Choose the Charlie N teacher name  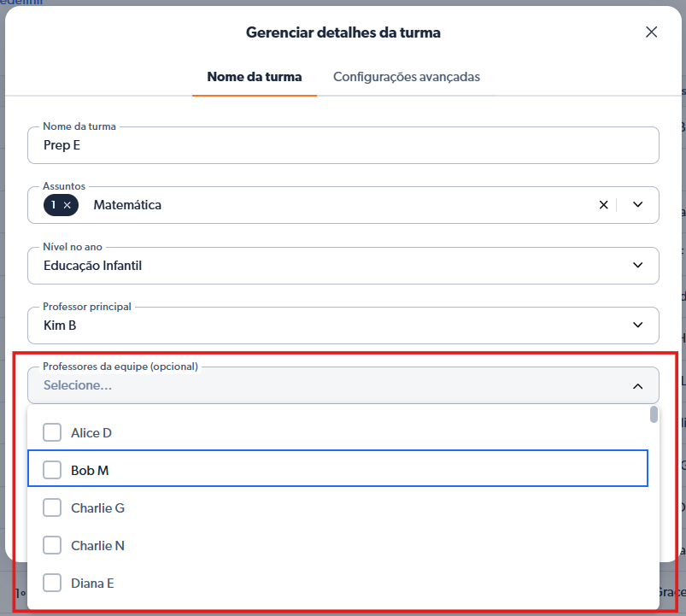pos(98,545)
